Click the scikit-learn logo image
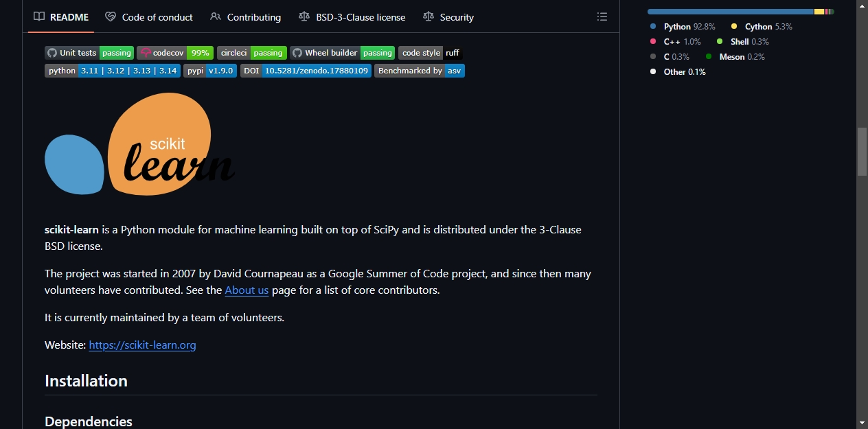The width and height of the screenshot is (868, 429). (140, 144)
